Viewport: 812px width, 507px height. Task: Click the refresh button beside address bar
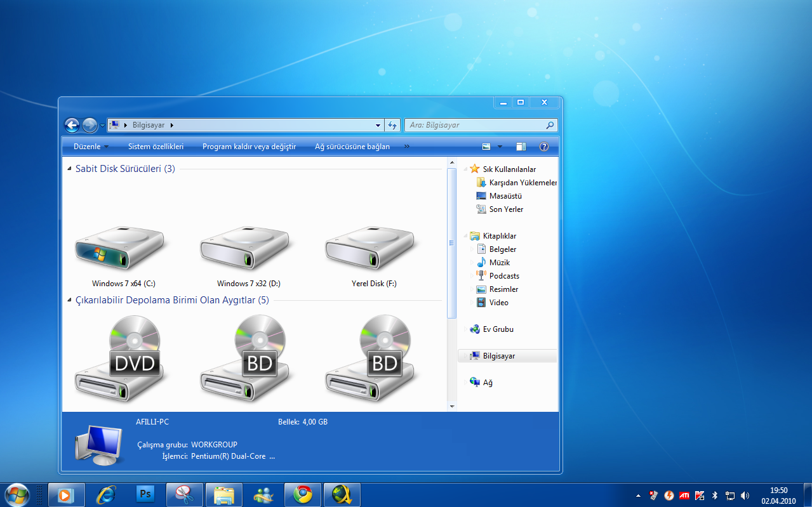pos(393,125)
